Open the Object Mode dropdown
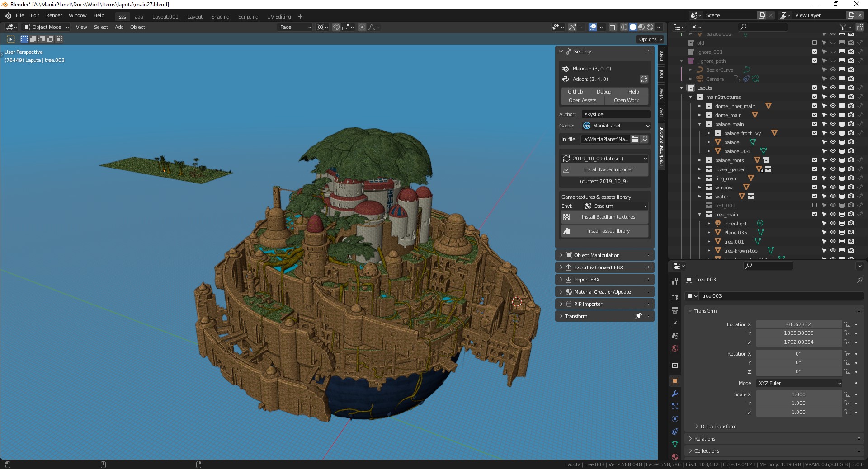868x469 pixels. point(46,27)
